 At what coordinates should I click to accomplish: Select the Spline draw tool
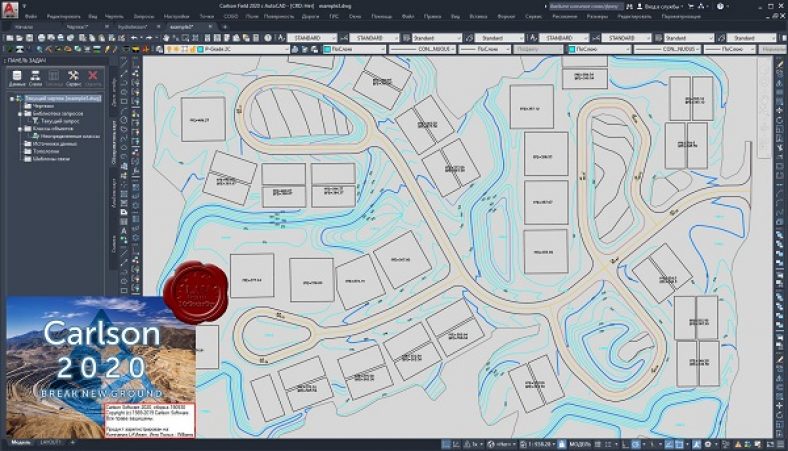click(124, 138)
